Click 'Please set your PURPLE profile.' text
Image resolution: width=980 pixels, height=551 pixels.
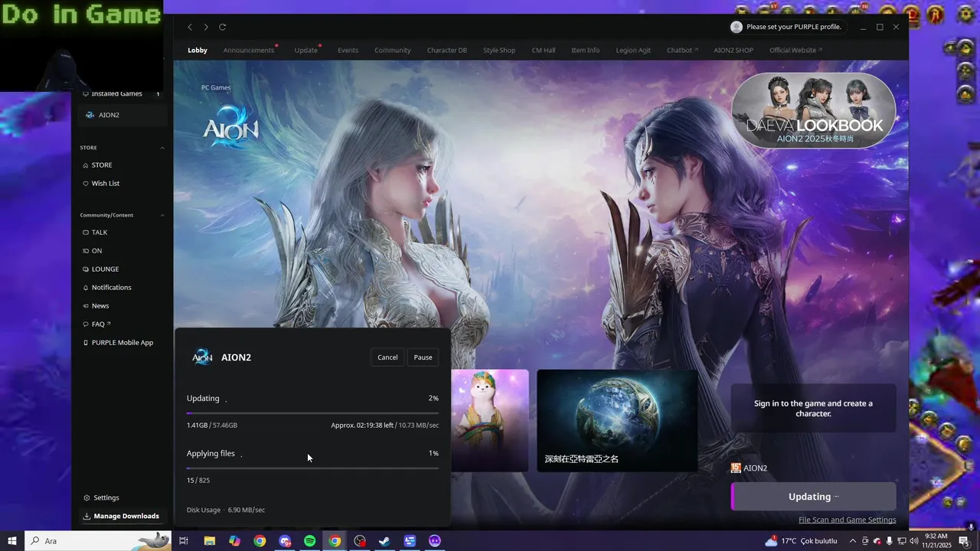[x=794, y=27]
